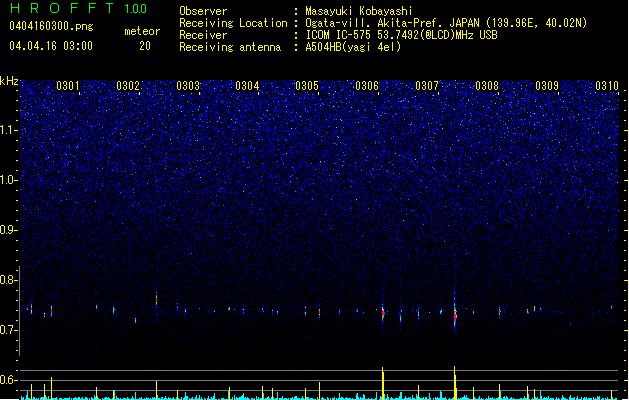Click the Observer name Masayuki Kobayashi
Viewport: 629px width, 400px height.
click(359, 11)
